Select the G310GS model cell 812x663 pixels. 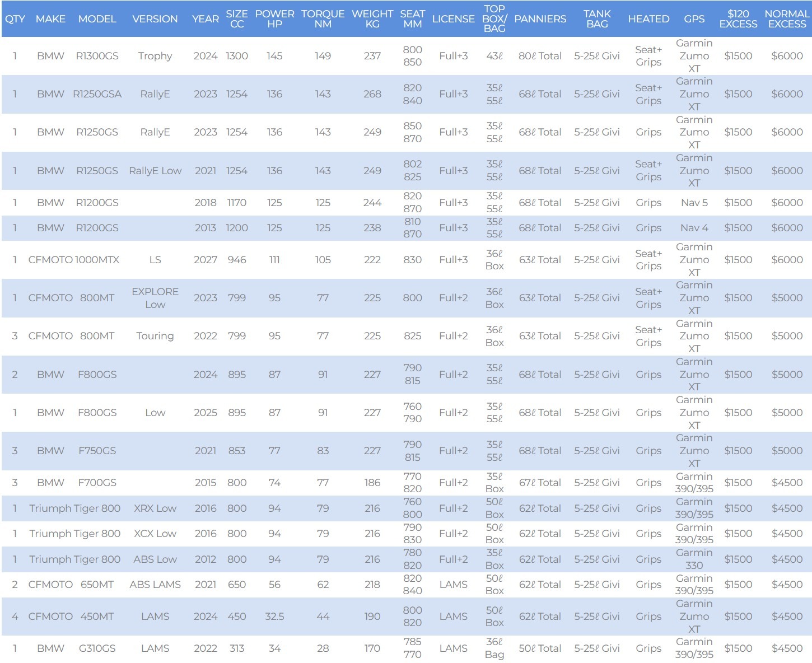[97, 648]
